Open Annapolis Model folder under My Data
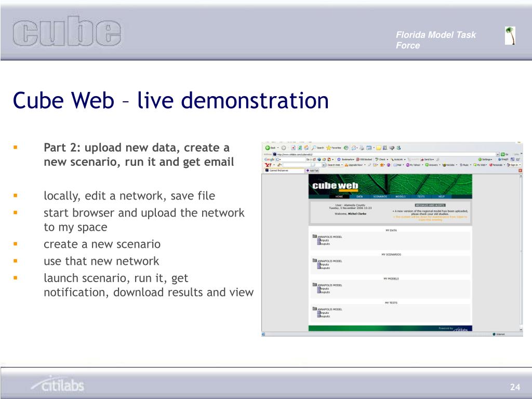 pos(328,236)
